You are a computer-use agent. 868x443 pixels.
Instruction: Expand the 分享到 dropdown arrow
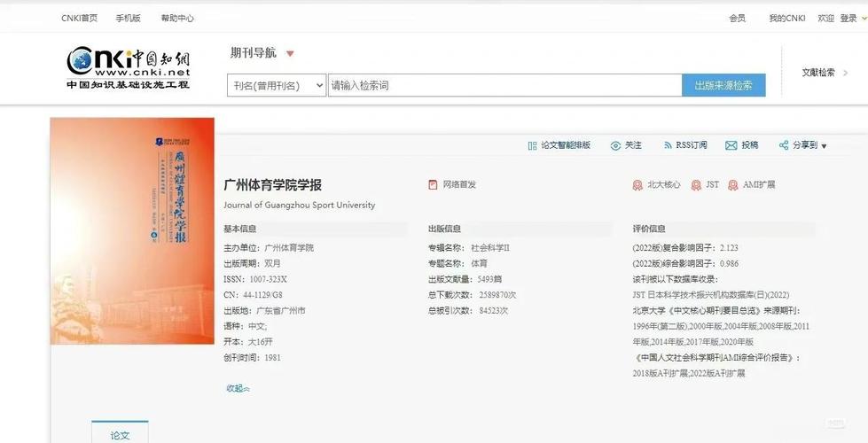tap(824, 146)
